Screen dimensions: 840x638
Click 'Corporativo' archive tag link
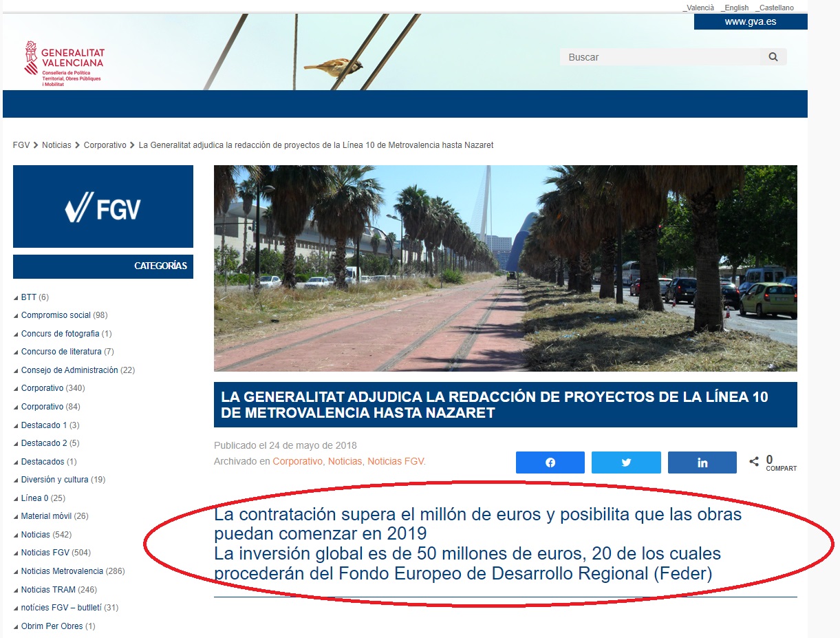click(x=297, y=461)
